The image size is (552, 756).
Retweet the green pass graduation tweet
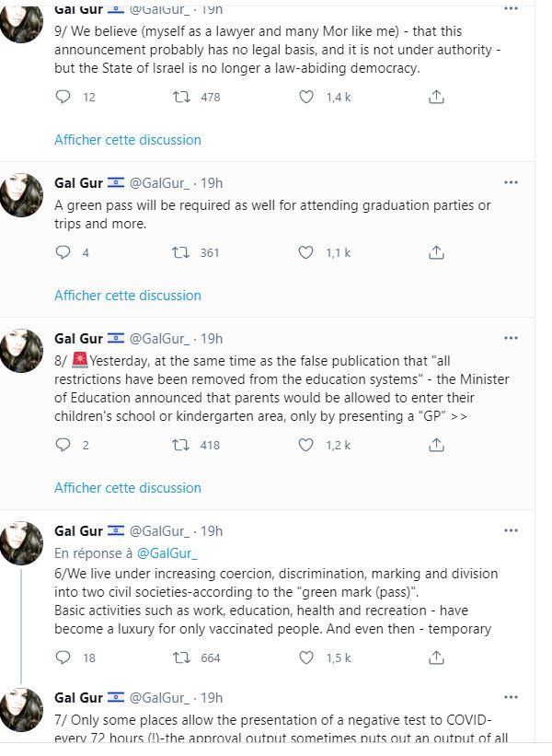pos(182,252)
